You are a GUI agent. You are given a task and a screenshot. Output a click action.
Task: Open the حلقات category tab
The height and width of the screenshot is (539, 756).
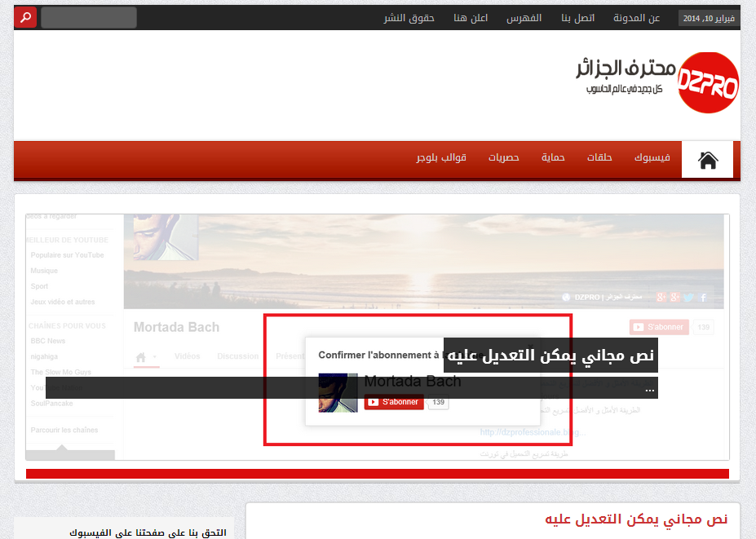click(x=599, y=157)
